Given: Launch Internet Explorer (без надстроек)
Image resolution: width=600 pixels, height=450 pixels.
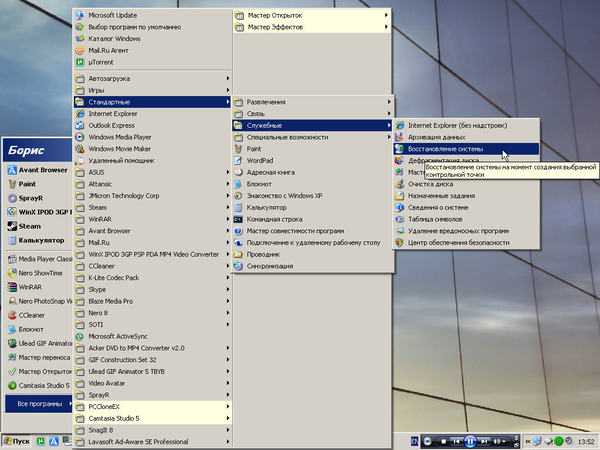Looking at the screenshot, I should [466, 126].
